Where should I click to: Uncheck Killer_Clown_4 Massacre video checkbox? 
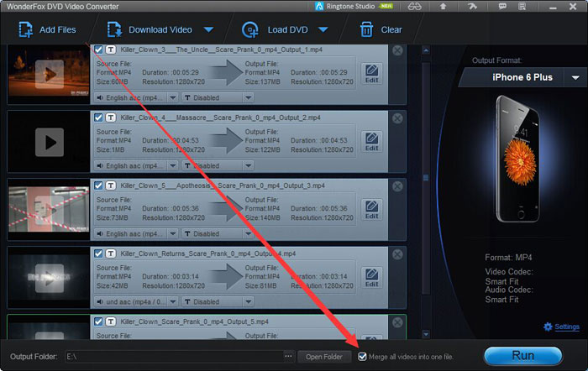point(98,118)
